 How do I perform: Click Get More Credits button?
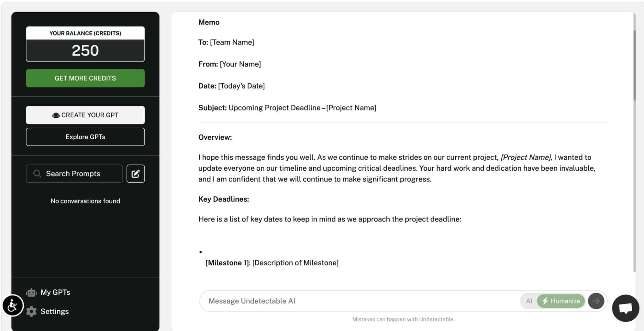85,78
